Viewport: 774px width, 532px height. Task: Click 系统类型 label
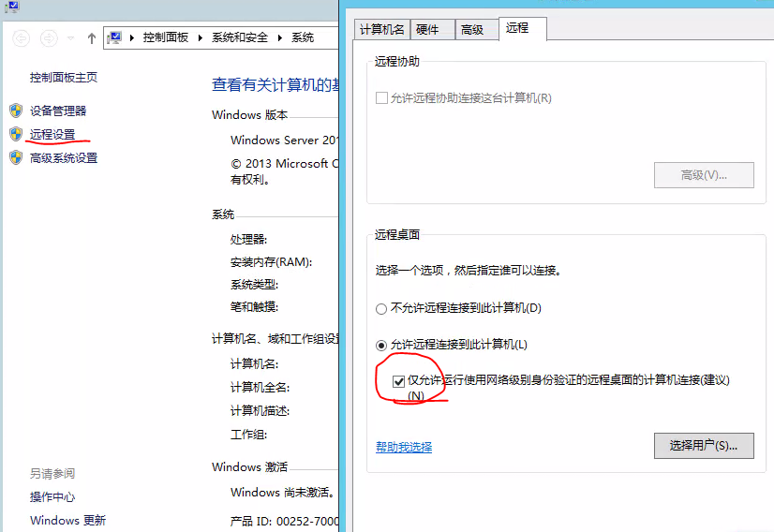pos(254,284)
